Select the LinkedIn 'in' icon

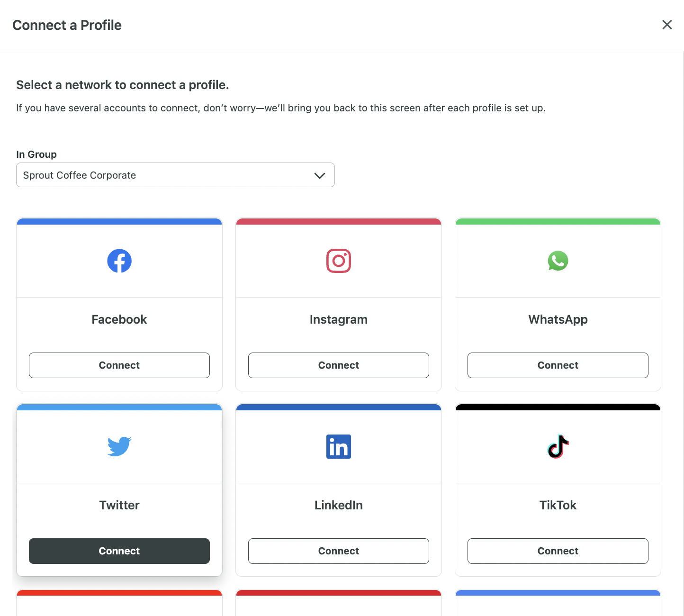[338, 446]
